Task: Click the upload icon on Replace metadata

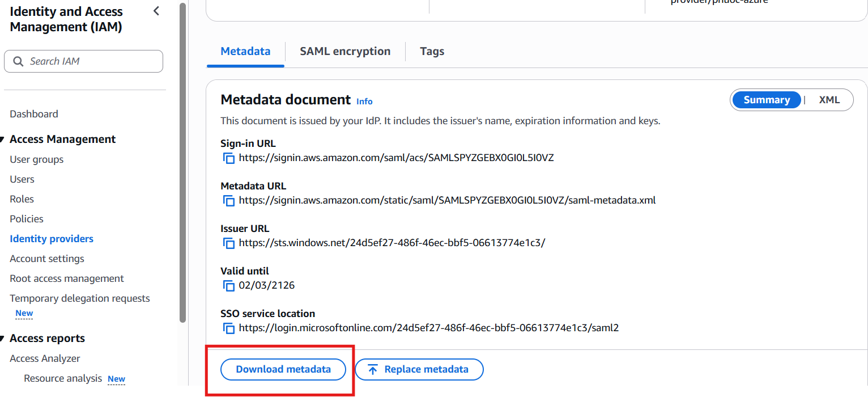Action: tap(373, 370)
